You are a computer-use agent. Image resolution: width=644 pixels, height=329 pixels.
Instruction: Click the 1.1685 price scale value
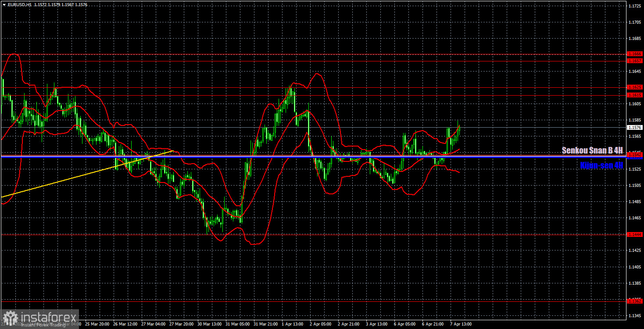click(635, 39)
